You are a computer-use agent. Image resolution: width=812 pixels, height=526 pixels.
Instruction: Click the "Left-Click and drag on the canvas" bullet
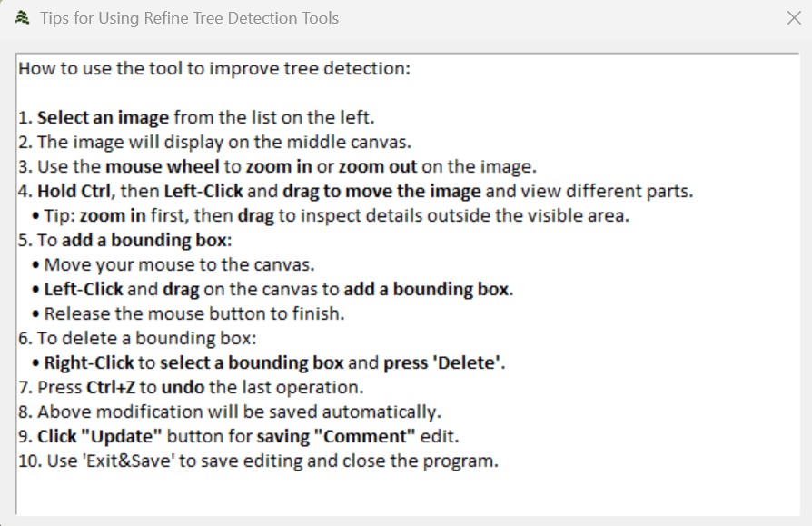pyautogui.click(x=278, y=290)
